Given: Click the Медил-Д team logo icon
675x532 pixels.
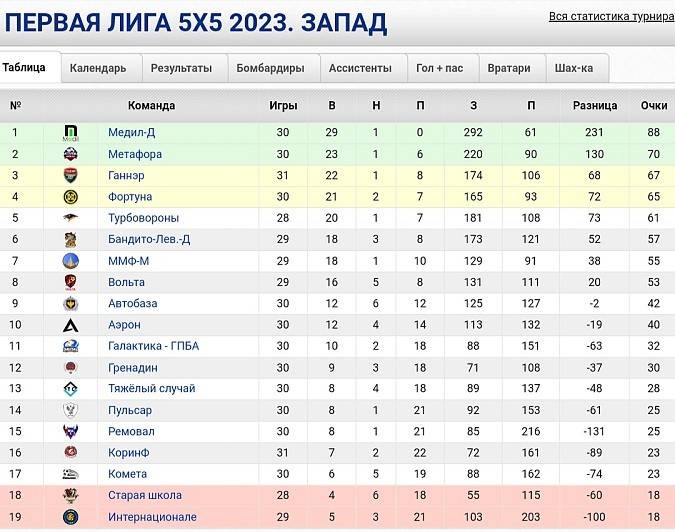Looking at the screenshot, I should pyautogui.click(x=71, y=132).
